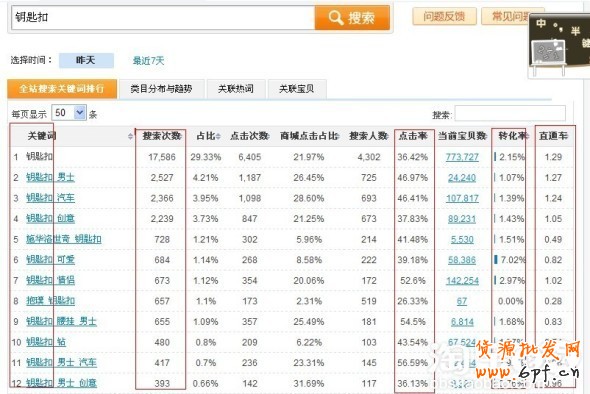Open item count link 24,240
Screen dimensions: 590x394
tap(462, 178)
